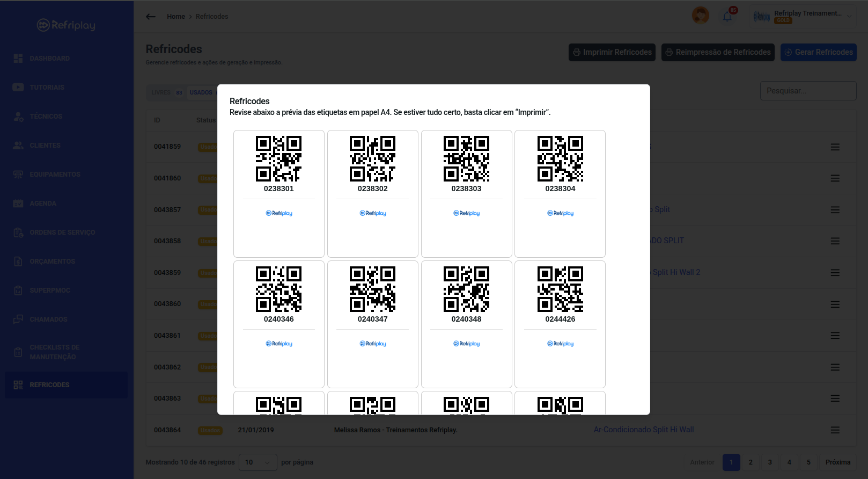Click the Refriplay logo in sidebar
The width and height of the screenshot is (868, 479).
pyautogui.click(x=66, y=25)
